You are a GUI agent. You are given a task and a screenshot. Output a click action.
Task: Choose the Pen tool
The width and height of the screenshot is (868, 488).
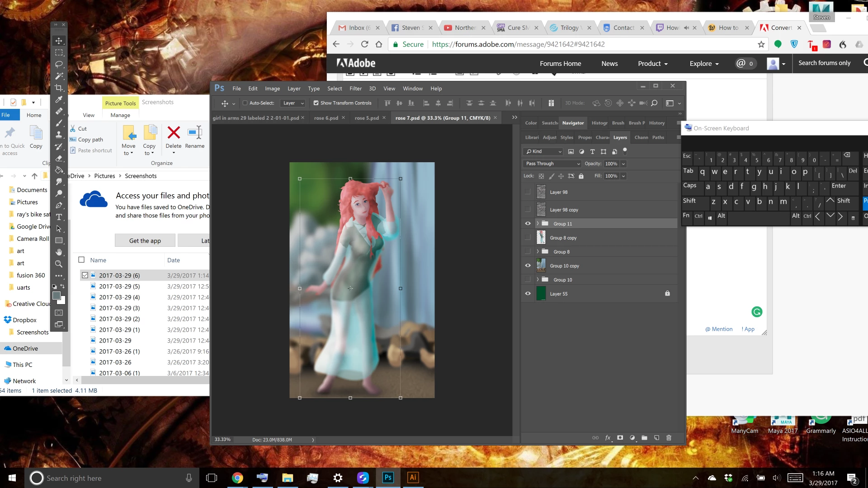click(59, 205)
